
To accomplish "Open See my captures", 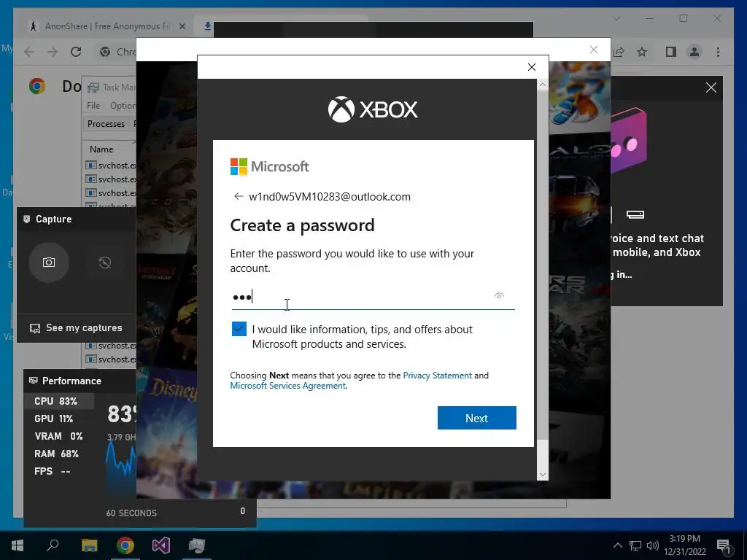I will click(x=76, y=328).
